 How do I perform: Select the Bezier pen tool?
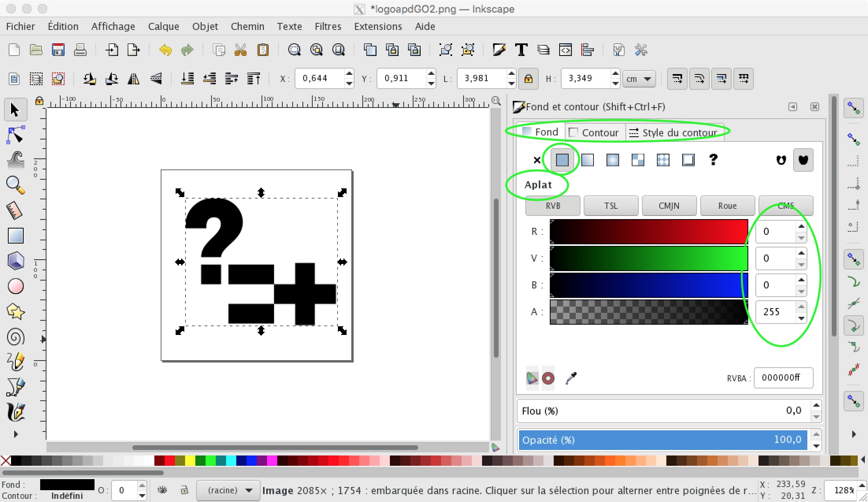click(x=15, y=387)
